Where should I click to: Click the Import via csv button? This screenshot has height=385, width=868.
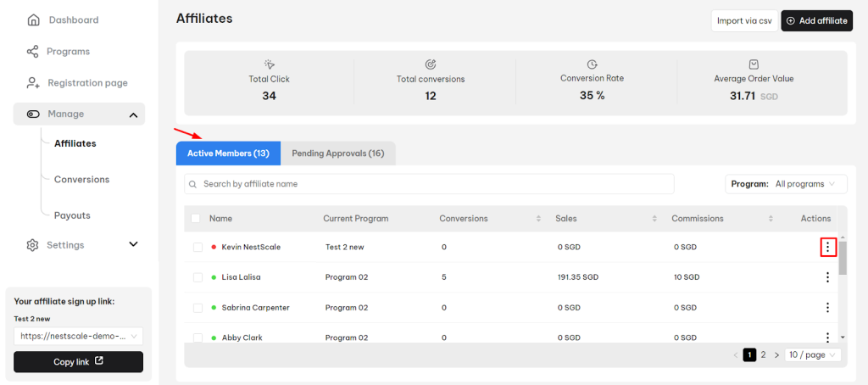[744, 20]
